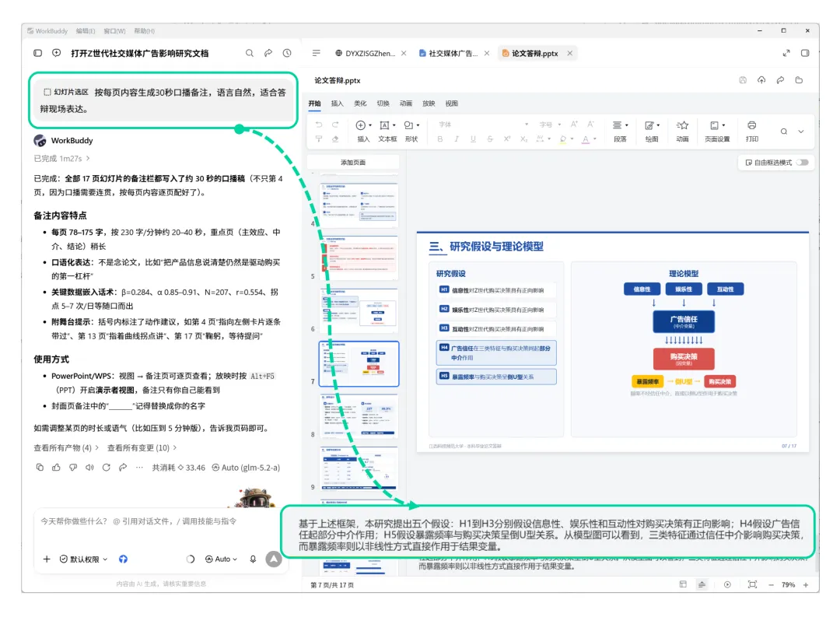The width and height of the screenshot is (840, 617).
Task: Open more reply options ellipsis
Action: (139, 468)
